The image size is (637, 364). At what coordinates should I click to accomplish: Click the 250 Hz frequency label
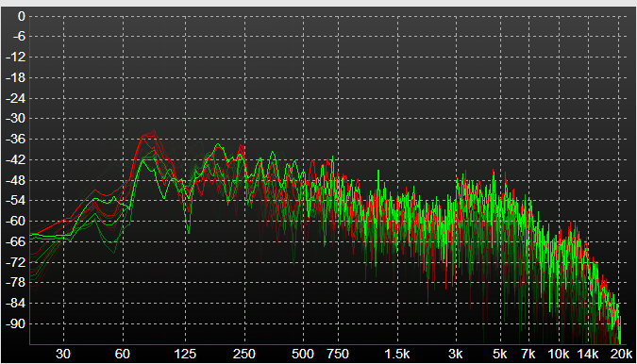click(x=244, y=354)
